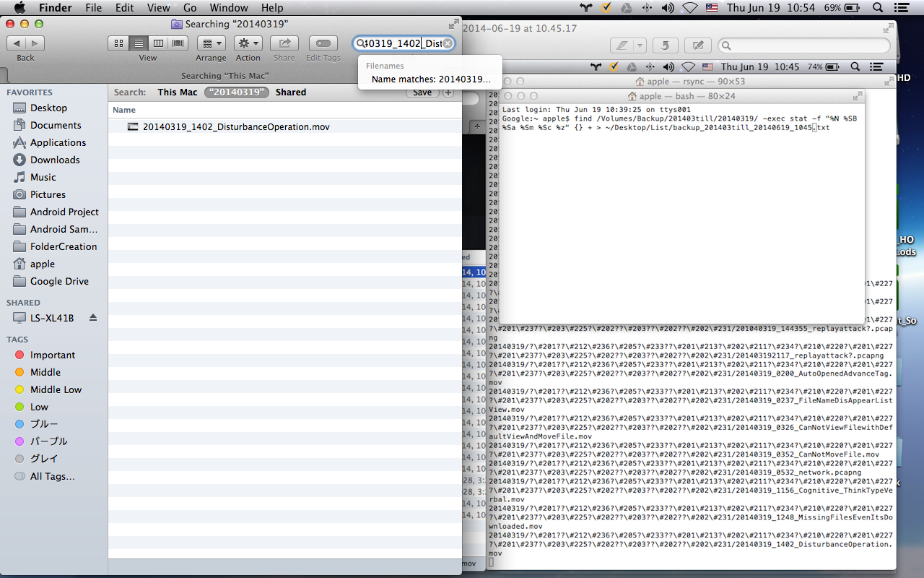
Task: Open the apple home folder in sidebar
Action: (x=43, y=264)
